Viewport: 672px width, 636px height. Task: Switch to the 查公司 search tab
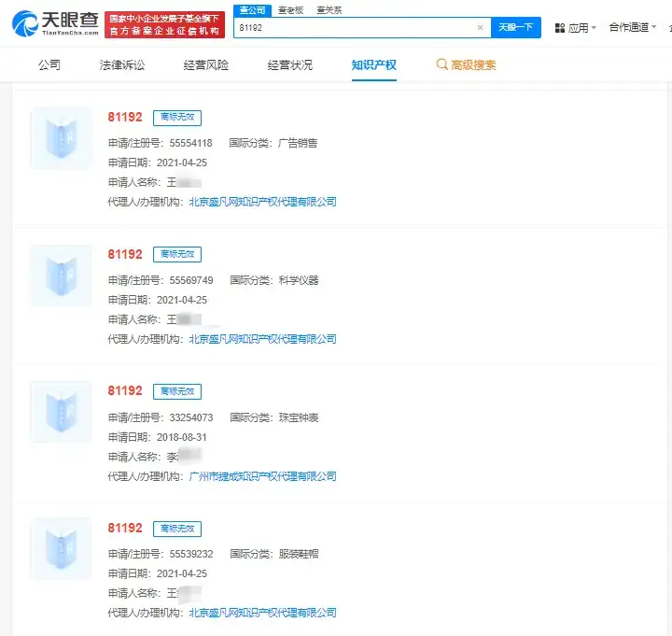point(252,10)
